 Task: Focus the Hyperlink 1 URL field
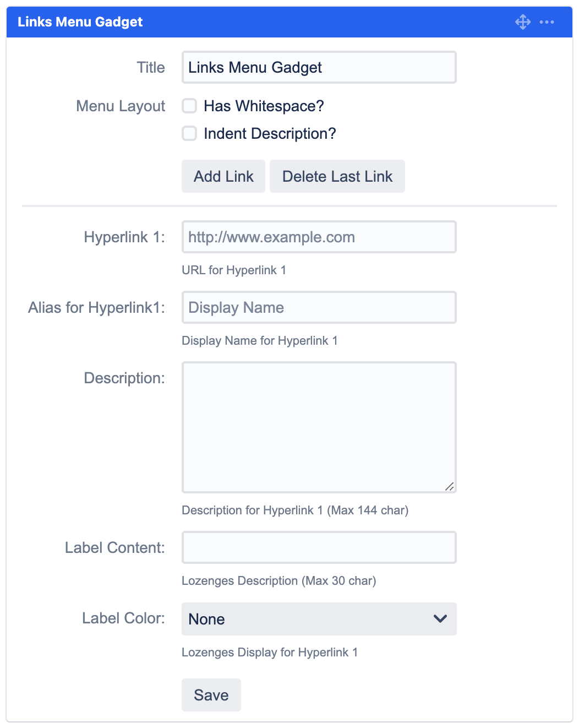(319, 237)
